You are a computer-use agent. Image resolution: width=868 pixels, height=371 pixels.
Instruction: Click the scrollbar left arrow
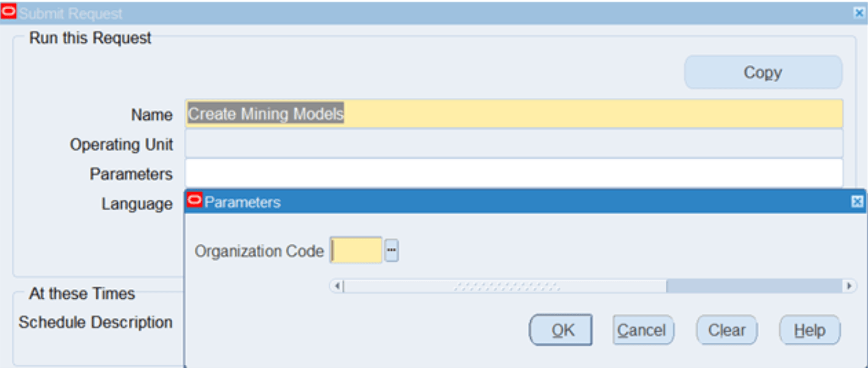point(337,286)
